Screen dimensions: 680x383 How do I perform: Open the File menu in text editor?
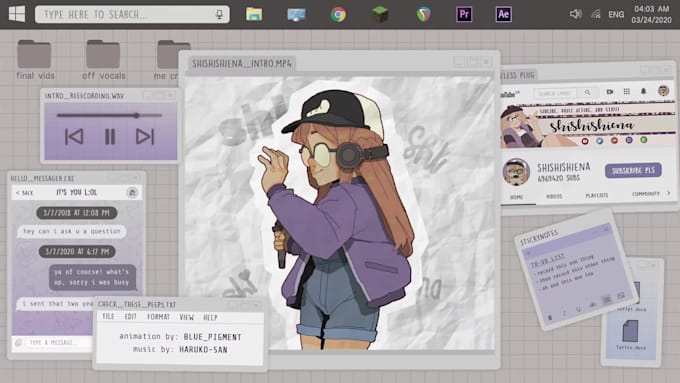click(x=108, y=317)
